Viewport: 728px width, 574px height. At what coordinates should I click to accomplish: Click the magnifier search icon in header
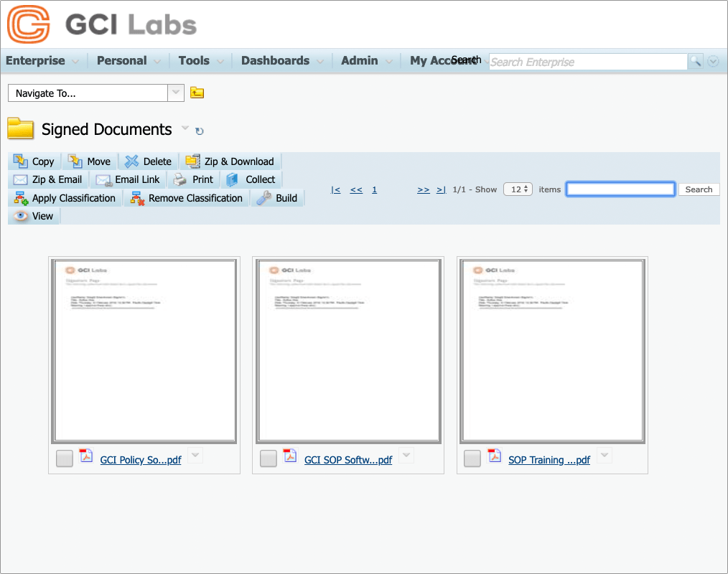point(695,61)
